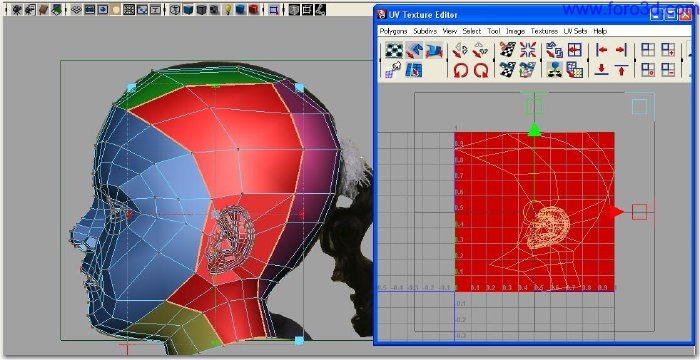This screenshot has width=700, height=360.
Task: Click the converging red arrows icon
Action: [x=528, y=50]
